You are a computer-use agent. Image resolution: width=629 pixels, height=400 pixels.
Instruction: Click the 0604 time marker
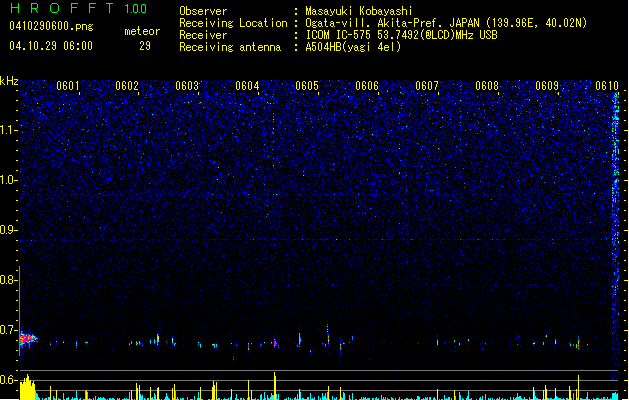click(x=247, y=86)
